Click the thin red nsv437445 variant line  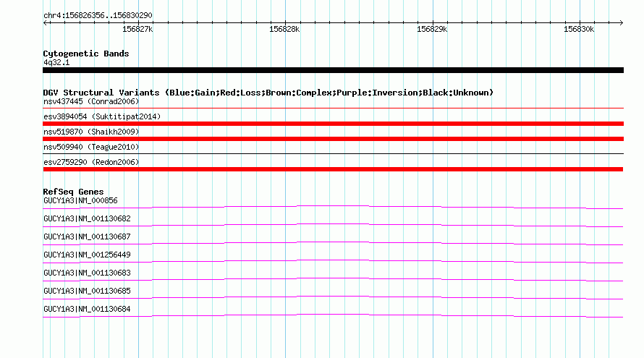[x=333, y=108]
